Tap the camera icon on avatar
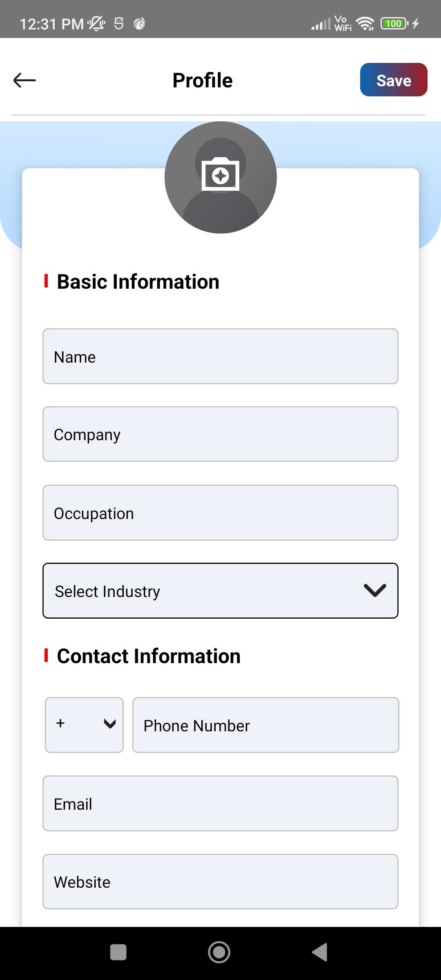 [220, 176]
